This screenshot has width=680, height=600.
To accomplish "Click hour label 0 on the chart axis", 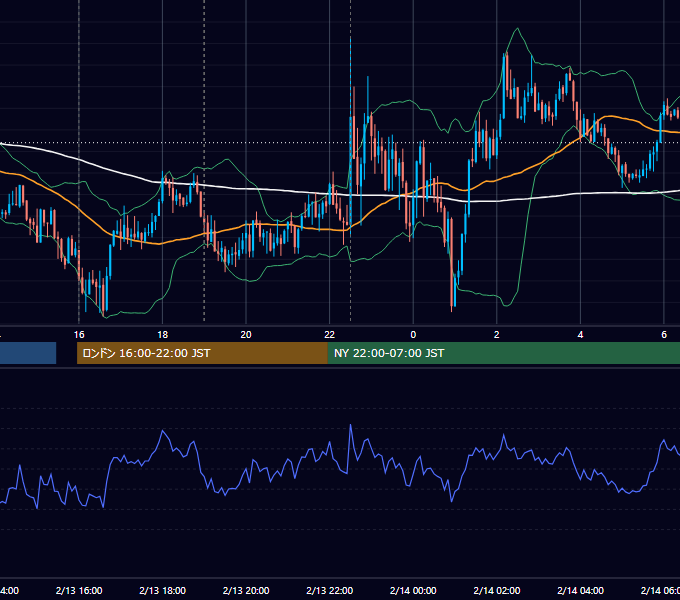I will pos(413,335).
